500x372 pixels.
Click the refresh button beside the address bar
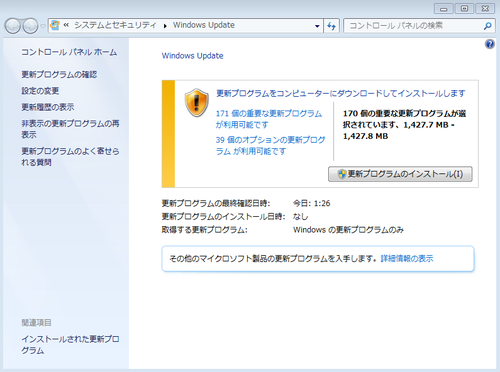pos(331,26)
